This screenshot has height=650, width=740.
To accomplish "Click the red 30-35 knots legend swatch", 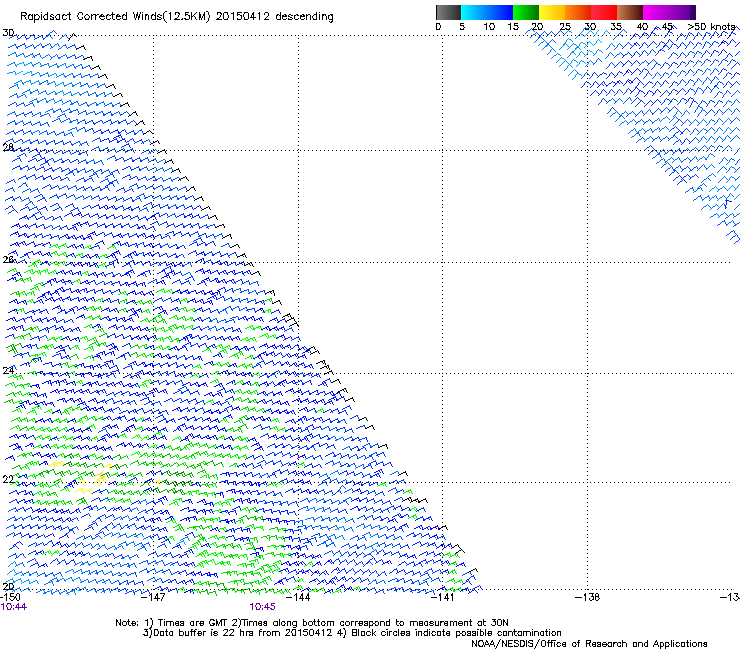I will point(604,12).
